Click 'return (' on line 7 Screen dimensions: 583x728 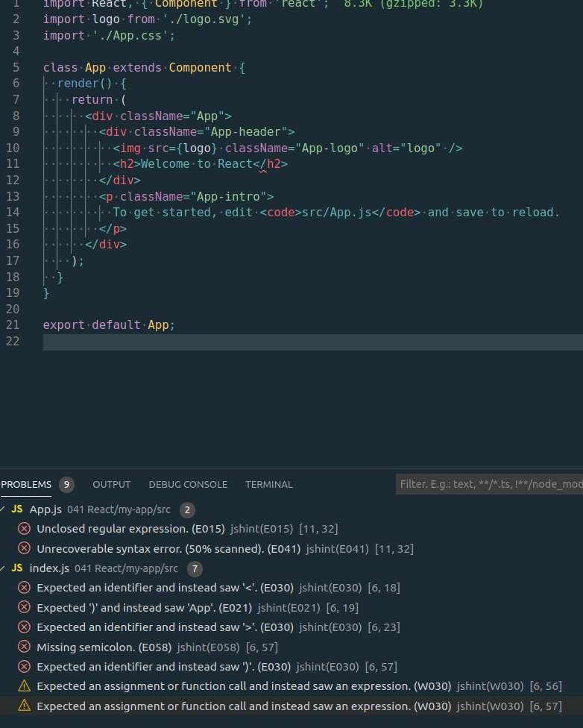click(x=98, y=100)
